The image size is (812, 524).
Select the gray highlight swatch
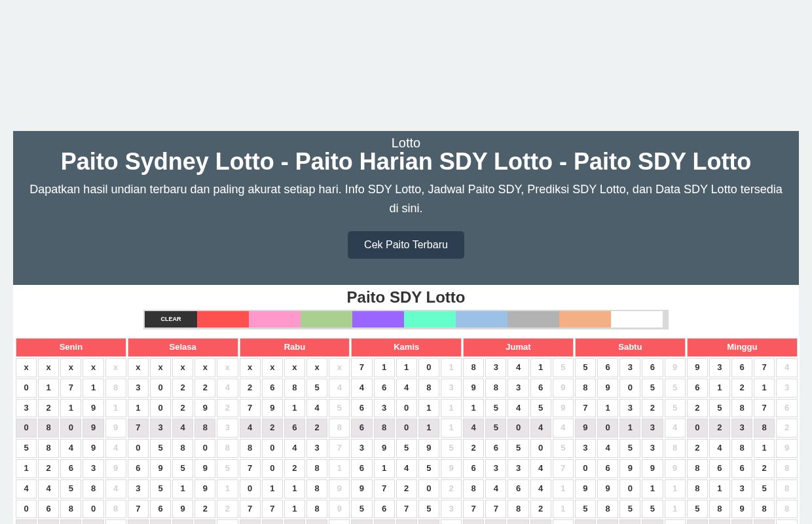coord(533,319)
